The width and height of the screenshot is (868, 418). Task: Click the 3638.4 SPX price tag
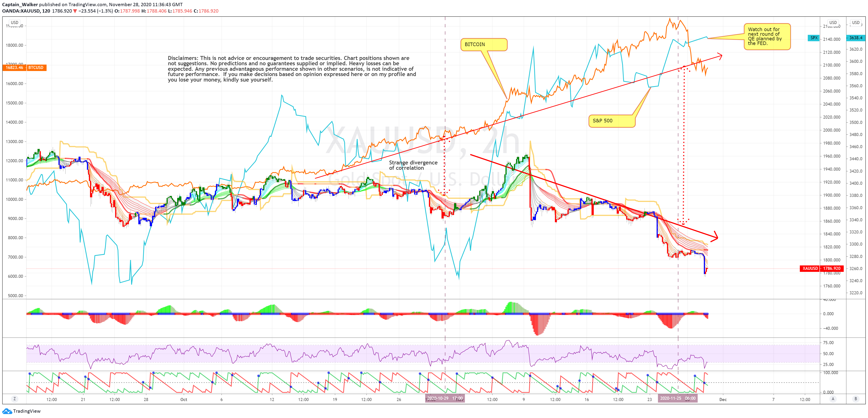[855, 38]
